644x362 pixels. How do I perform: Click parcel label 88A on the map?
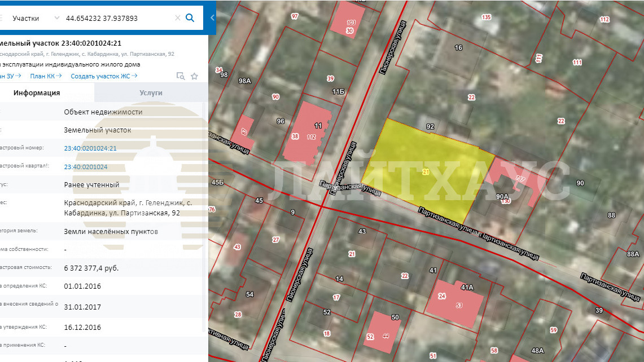(633, 254)
